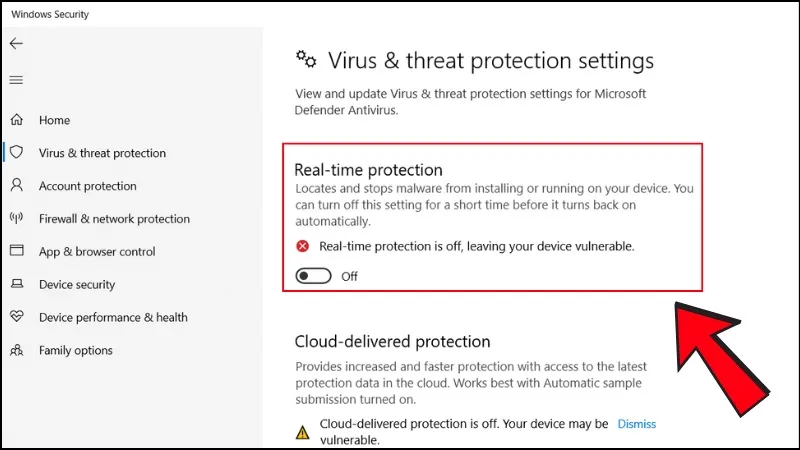Click the Device security laptop icon
Screen dimensions: 800x450
(x=16, y=285)
